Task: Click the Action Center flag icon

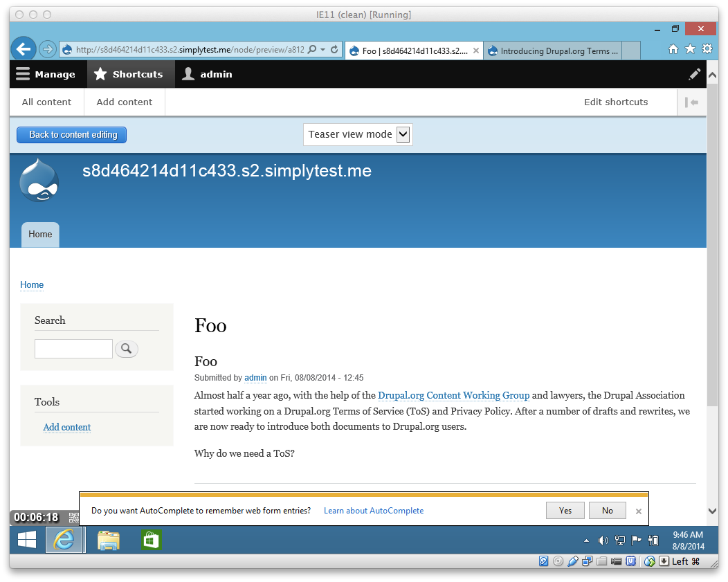Action: pos(637,540)
